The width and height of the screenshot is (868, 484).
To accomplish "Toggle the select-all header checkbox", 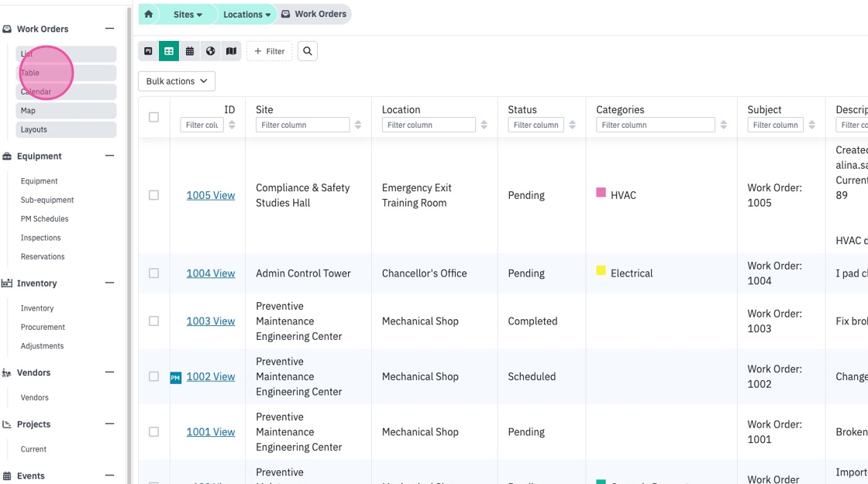I will click(x=154, y=117).
